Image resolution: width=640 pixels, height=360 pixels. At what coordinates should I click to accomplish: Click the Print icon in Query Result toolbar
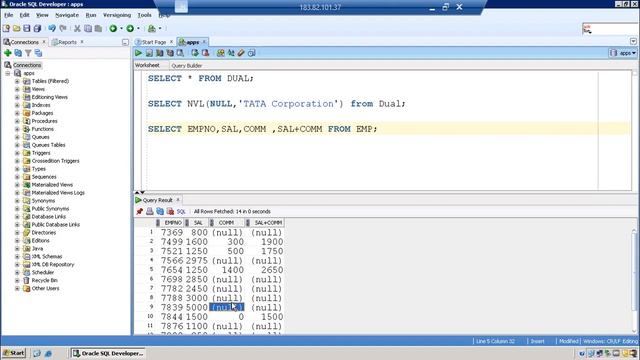click(x=150, y=211)
